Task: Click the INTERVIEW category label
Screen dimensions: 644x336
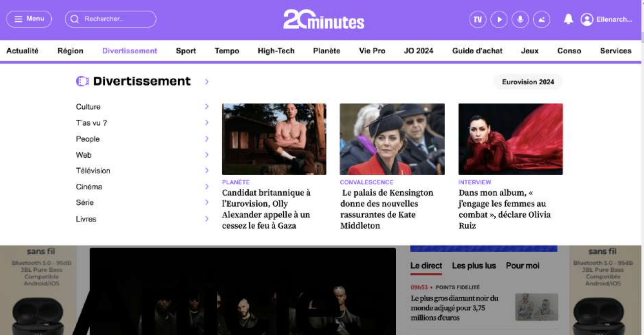Action: coord(475,182)
